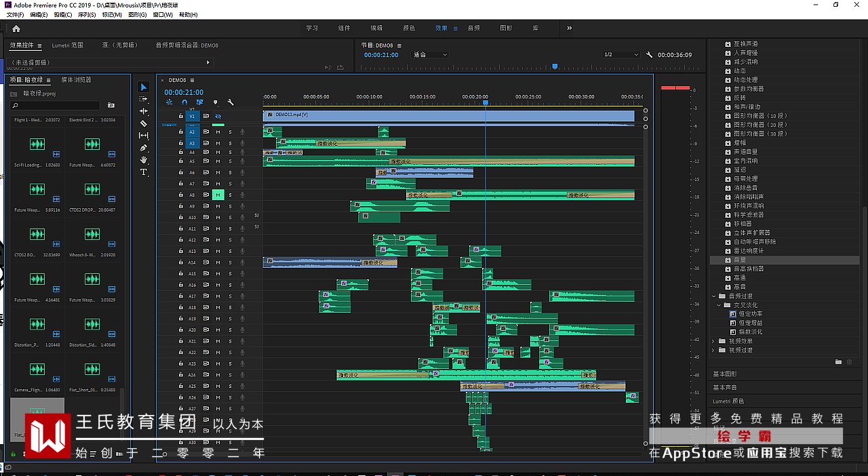
Task: Click voice-over mic on track A3
Action: tap(242, 143)
